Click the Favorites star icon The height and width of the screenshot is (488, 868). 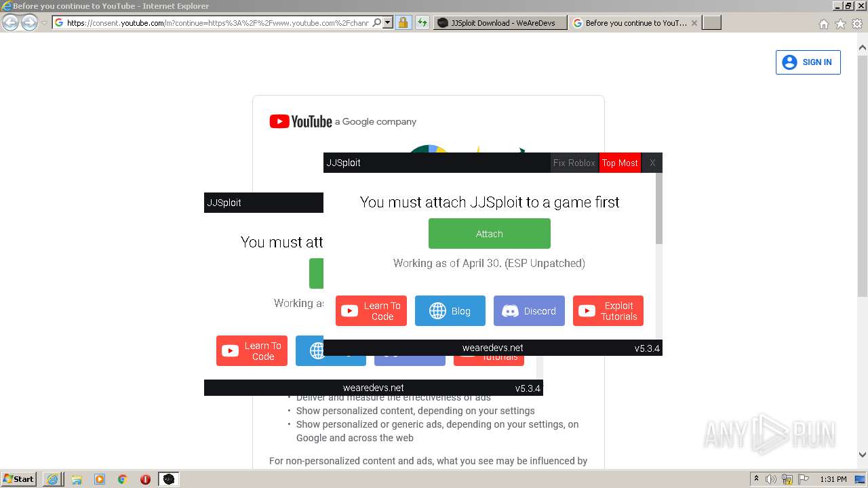pos(840,24)
